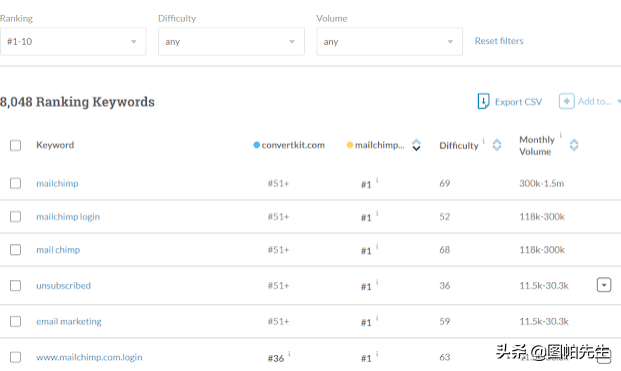Select the email marketing row checkbox
Screen dimensions: 621x371
point(15,321)
